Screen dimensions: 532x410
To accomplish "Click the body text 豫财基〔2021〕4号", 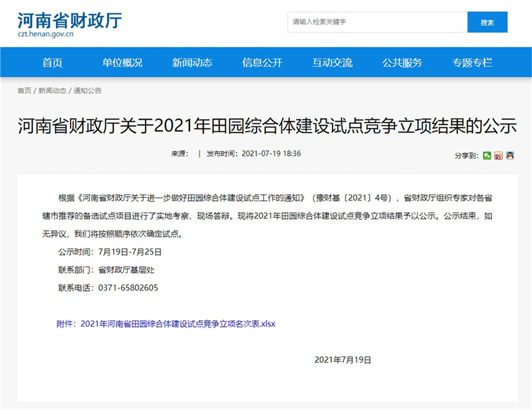I will click(x=351, y=198).
